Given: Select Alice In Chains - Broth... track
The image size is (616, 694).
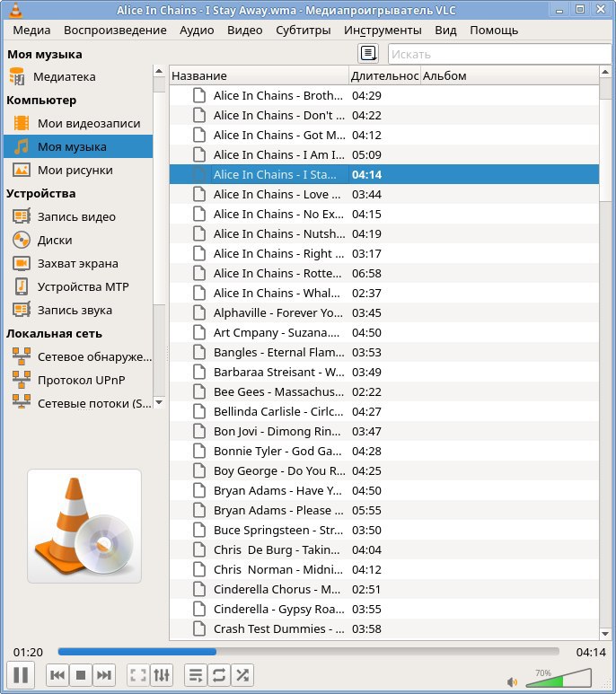Looking at the screenshot, I should (384, 95).
